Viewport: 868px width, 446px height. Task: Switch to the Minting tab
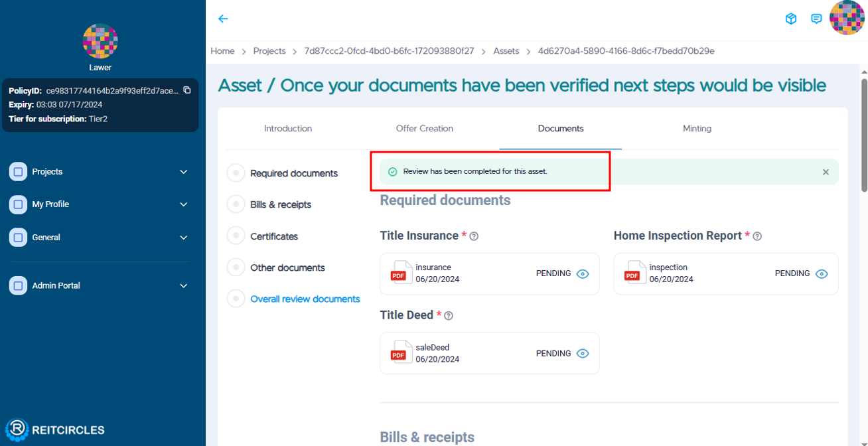click(697, 128)
